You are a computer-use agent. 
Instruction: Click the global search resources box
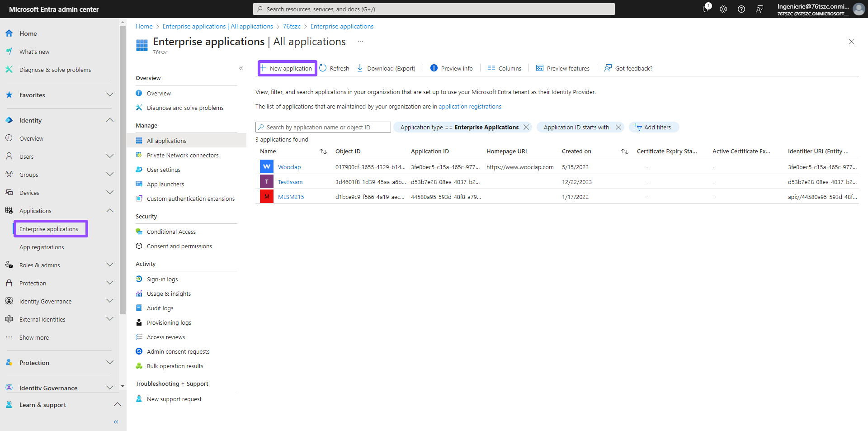[x=434, y=9]
